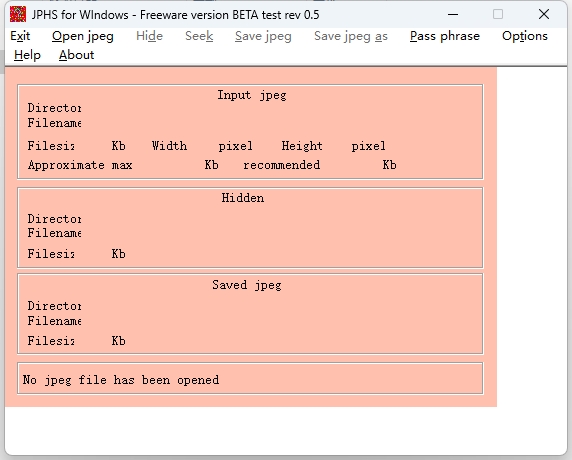Open the Options menu
The image size is (572, 460).
click(x=525, y=36)
